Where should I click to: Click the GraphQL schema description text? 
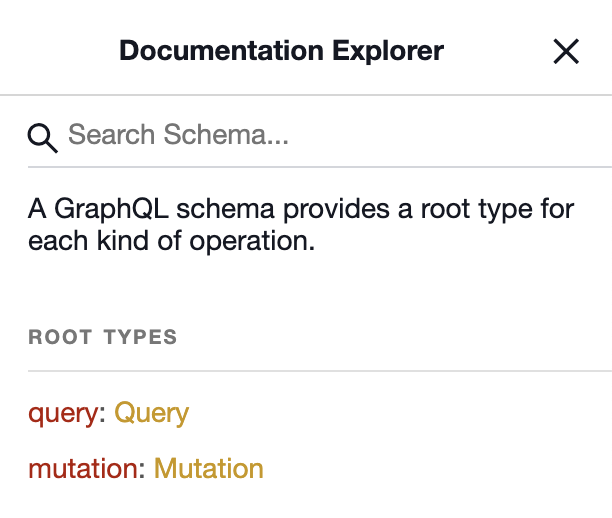coord(301,225)
